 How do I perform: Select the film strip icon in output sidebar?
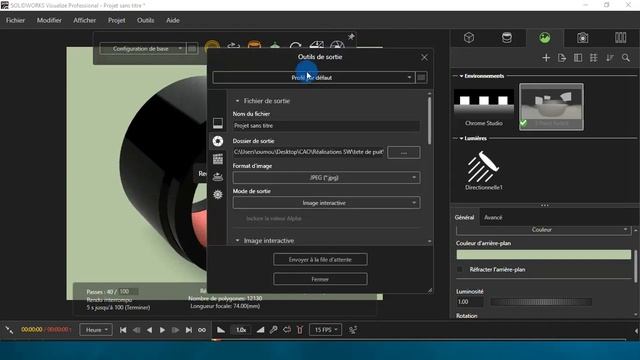pyautogui.click(x=218, y=159)
